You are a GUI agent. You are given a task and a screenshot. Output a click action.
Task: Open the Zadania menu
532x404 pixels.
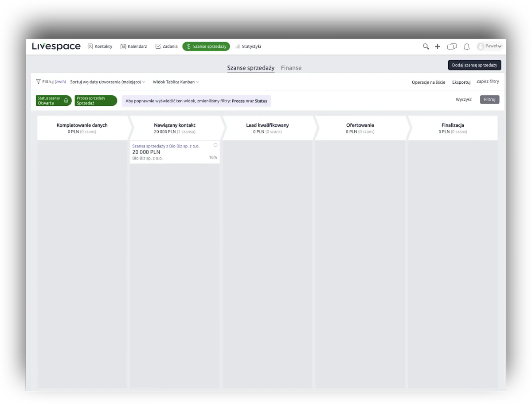pyautogui.click(x=166, y=47)
